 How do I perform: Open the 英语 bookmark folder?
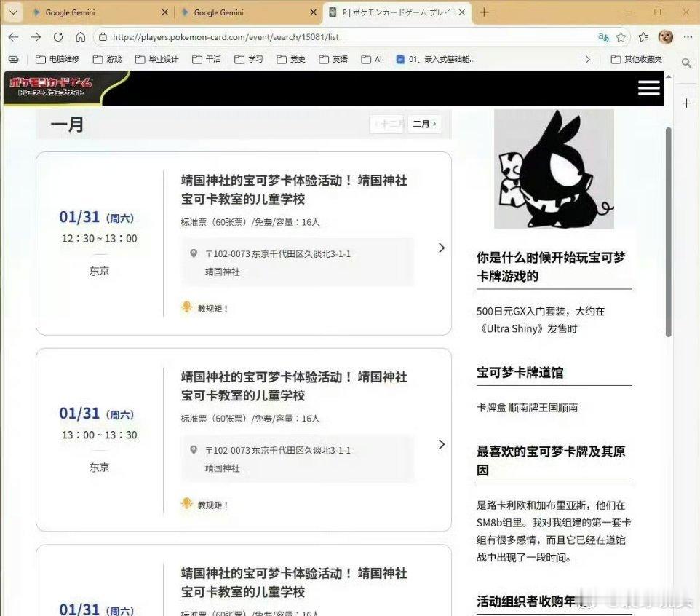[x=333, y=59]
